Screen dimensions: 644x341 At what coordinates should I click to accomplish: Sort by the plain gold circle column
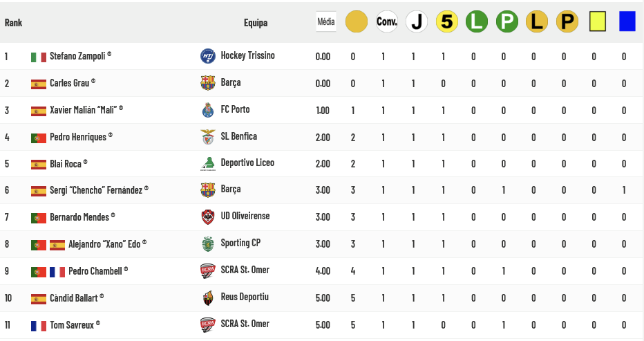[x=356, y=22]
